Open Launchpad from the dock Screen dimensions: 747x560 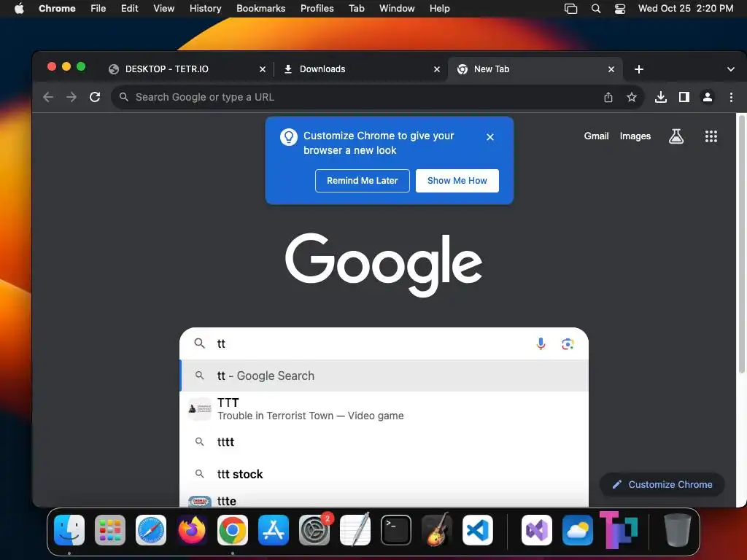point(110,530)
